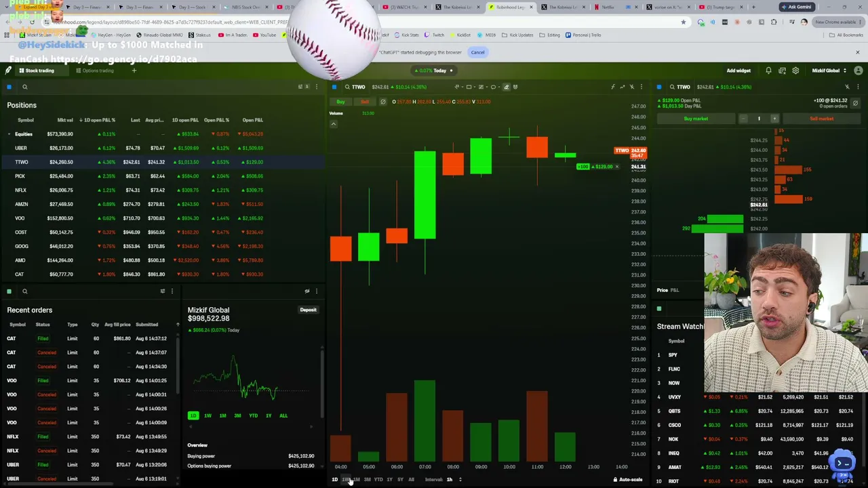This screenshot has width=868, height=488.
Task: Cancel the browser debugging notification
Action: click(x=477, y=52)
